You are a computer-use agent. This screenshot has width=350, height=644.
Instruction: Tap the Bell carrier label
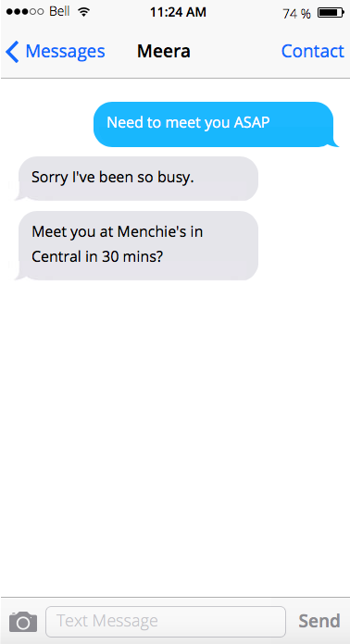coord(59,11)
